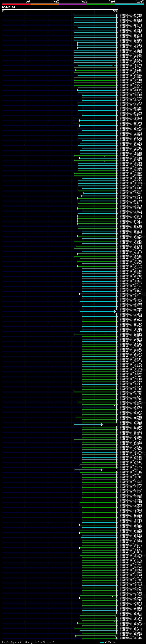Select hit UniRef100_B2Z6P2
This screenshot has width=146, height=644.
pos(131,40)
